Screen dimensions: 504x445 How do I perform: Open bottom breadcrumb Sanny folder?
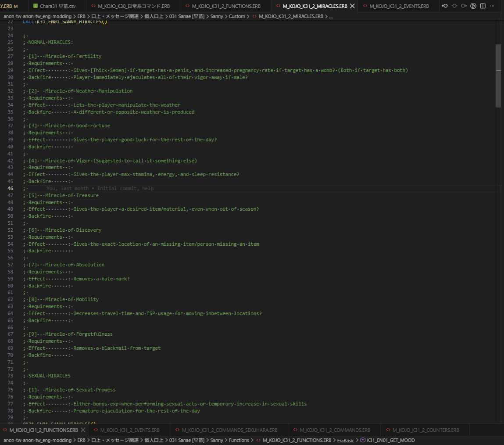[x=216, y=440]
